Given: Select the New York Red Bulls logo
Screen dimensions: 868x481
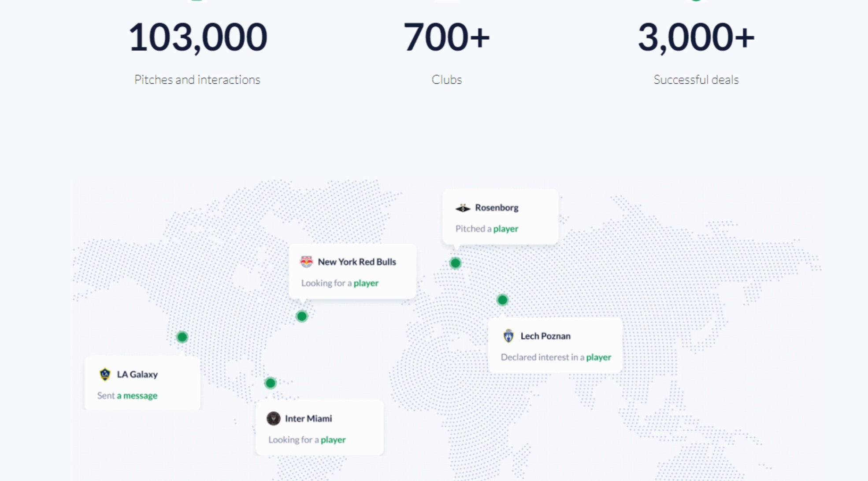Looking at the screenshot, I should (306, 262).
